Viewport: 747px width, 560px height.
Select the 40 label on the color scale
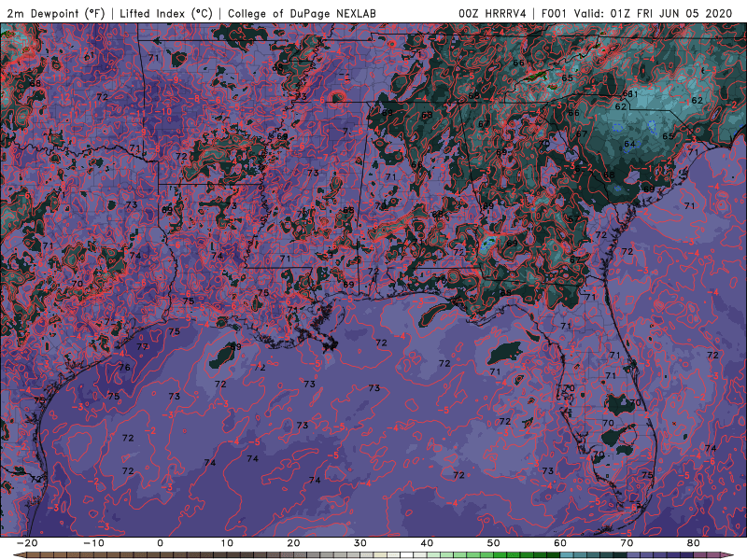pyautogui.click(x=427, y=543)
